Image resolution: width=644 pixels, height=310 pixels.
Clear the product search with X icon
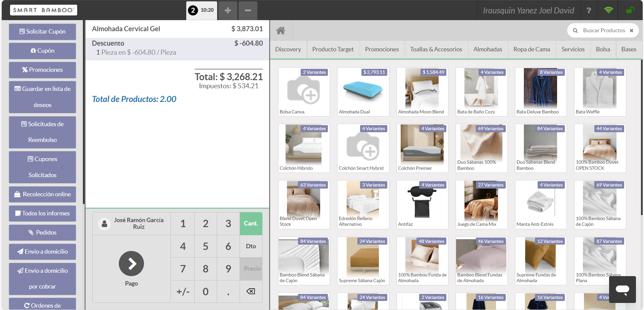coord(631,31)
